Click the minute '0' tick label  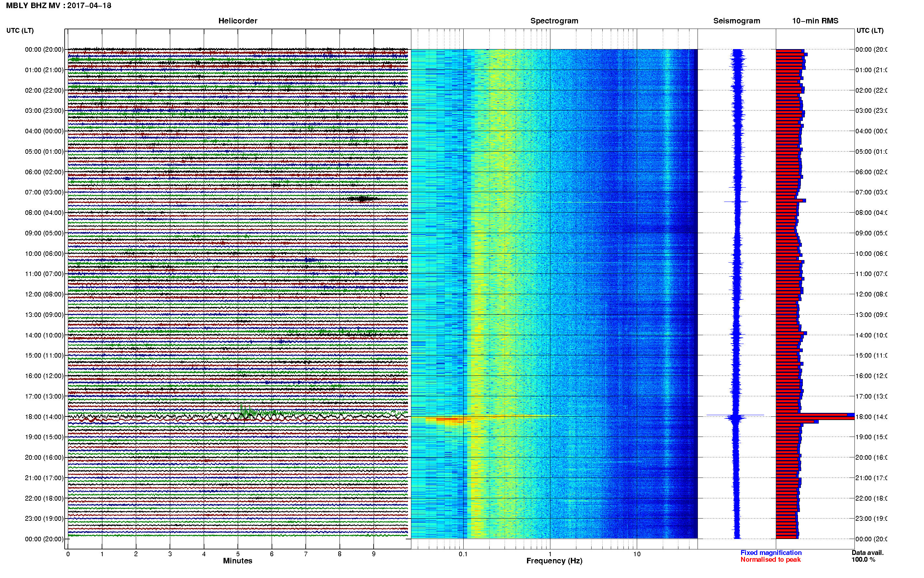(x=68, y=554)
